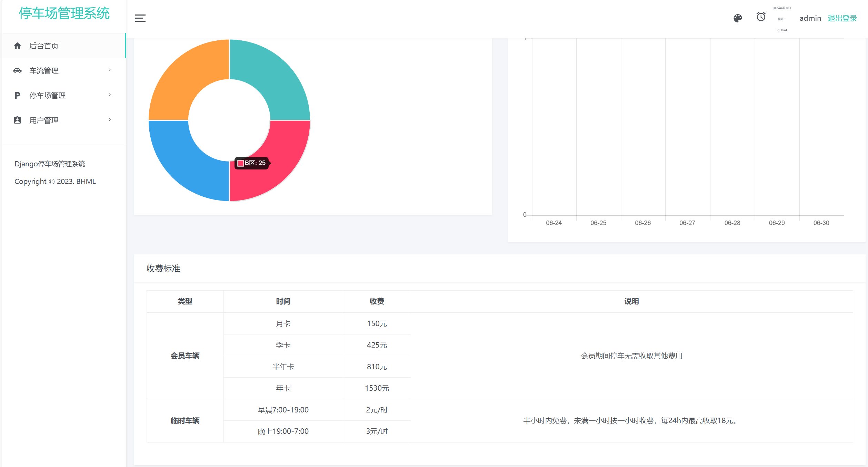This screenshot has height=467, width=868.
Task: Click the 810元 fee cell
Action: click(x=377, y=367)
